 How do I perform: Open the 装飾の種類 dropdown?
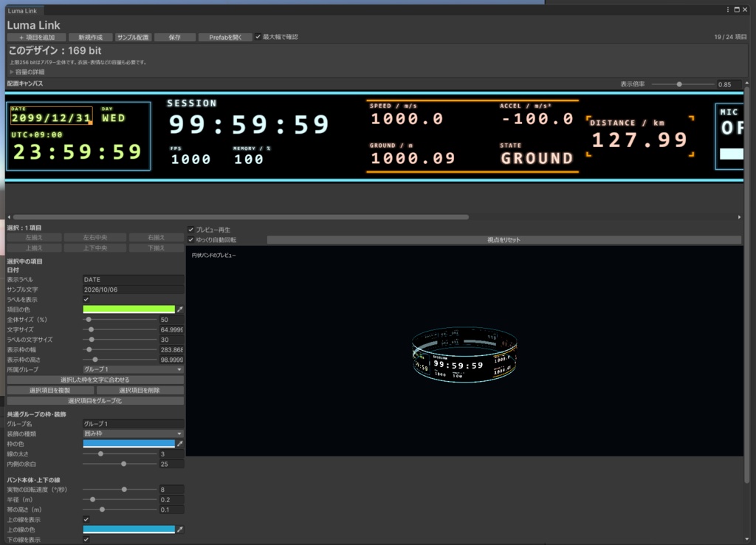pyautogui.click(x=133, y=433)
